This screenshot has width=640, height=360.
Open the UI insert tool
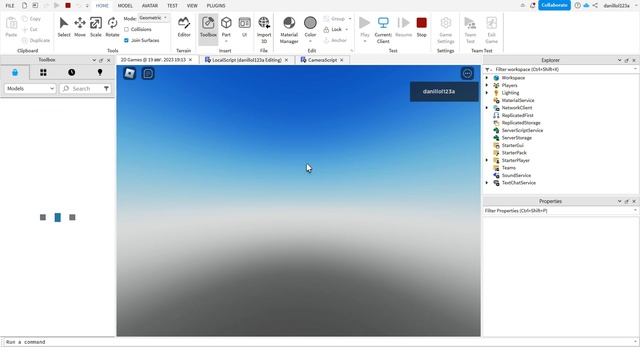pos(244,27)
